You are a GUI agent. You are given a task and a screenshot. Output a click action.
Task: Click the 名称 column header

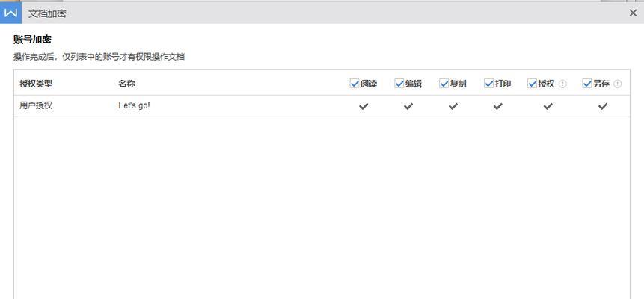click(x=126, y=84)
